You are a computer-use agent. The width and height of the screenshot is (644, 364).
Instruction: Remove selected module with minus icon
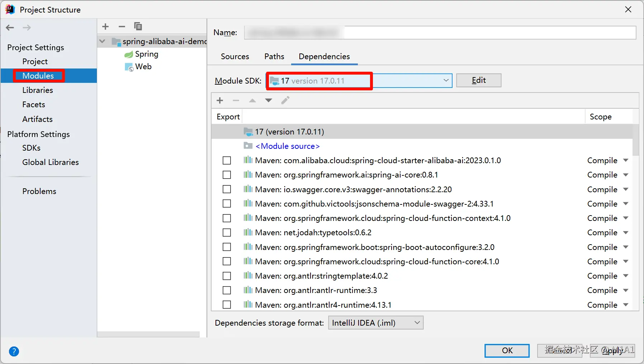(122, 27)
